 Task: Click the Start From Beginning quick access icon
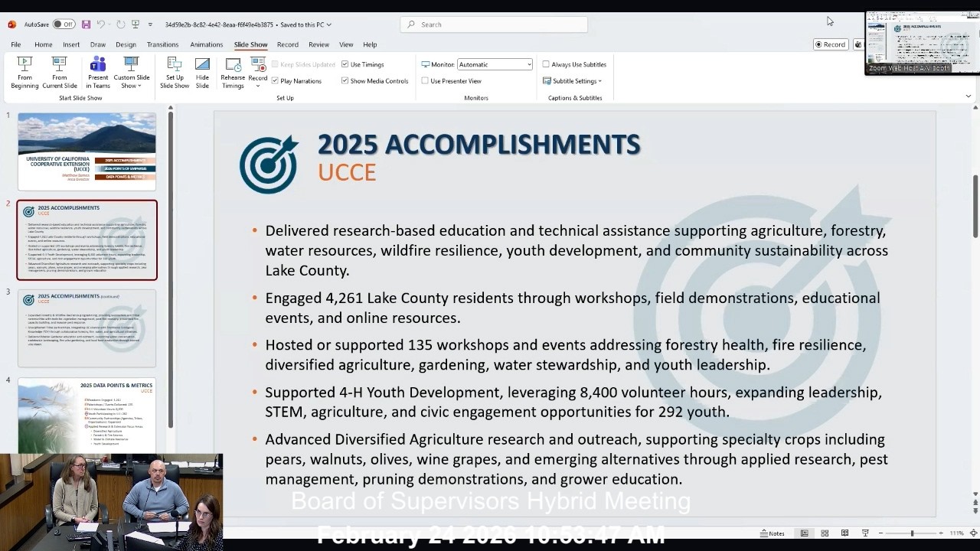(x=136, y=24)
